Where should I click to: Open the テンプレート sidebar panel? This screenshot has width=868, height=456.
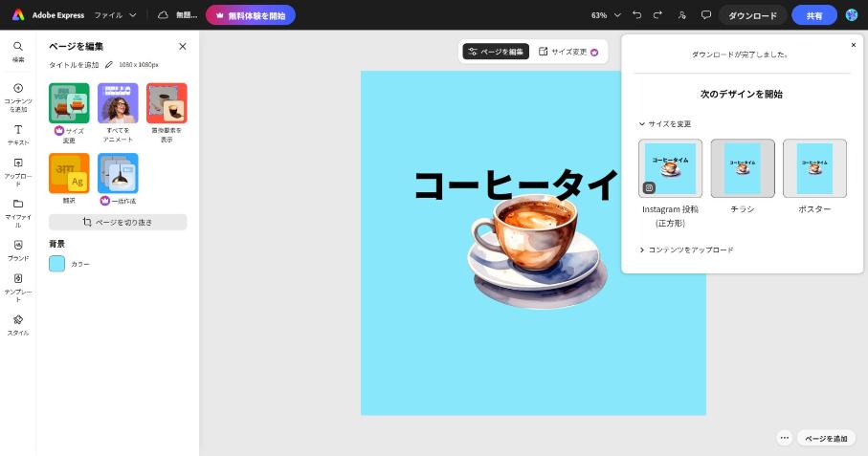click(x=18, y=288)
